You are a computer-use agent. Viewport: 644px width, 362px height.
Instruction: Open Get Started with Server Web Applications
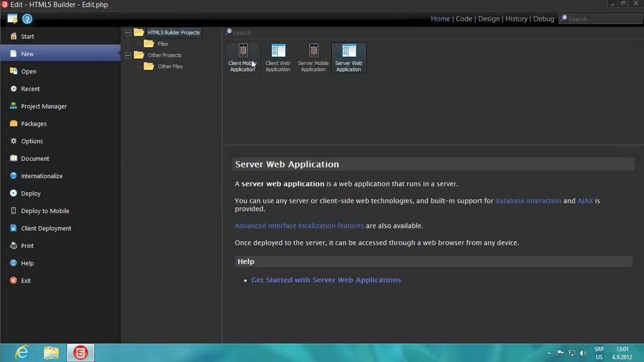(326, 280)
